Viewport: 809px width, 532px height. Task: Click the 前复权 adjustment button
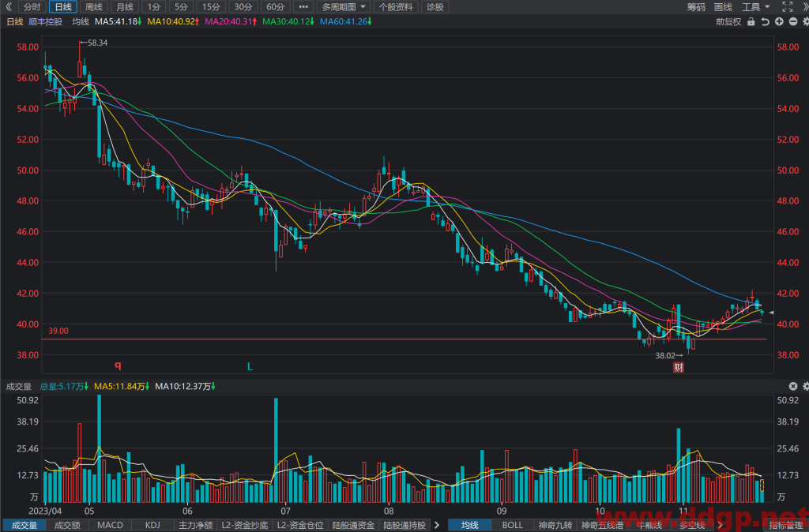pos(728,21)
